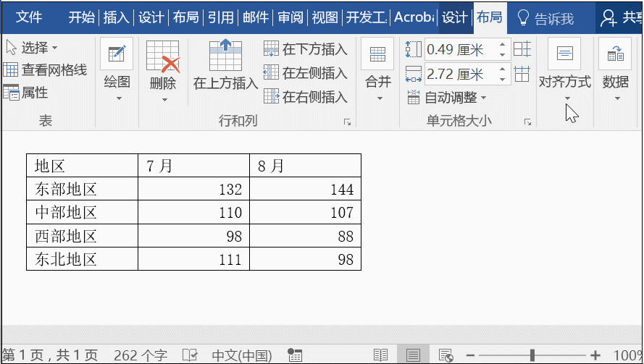Click the row height field 0.49 厘米
This screenshot has height=364, width=644.
461,50
